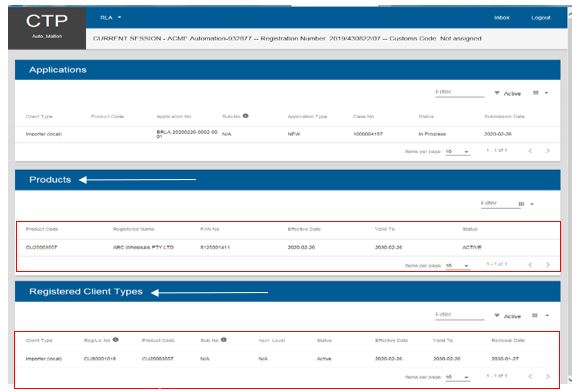The height and width of the screenshot is (392, 572).
Task: Click the info icon next to Sub No in Applications
Action: click(x=246, y=116)
